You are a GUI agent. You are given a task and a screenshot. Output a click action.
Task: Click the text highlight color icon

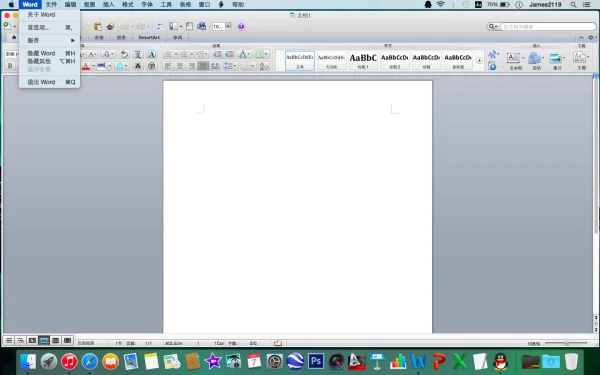tap(101, 66)
